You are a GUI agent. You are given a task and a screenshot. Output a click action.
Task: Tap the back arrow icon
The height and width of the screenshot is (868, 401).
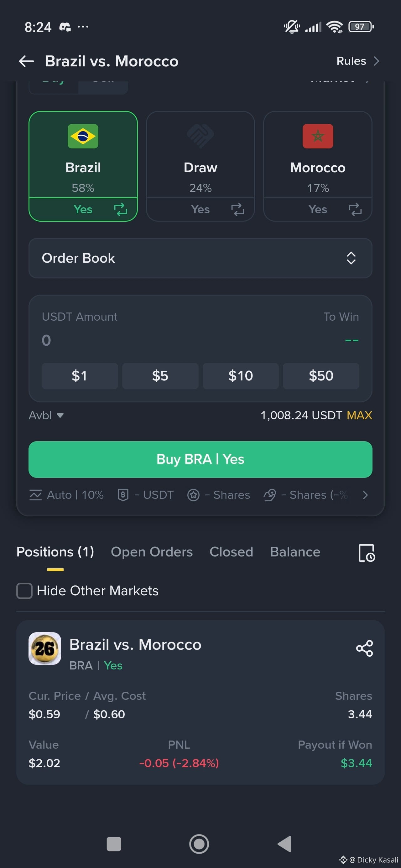[x=26, y=61]
